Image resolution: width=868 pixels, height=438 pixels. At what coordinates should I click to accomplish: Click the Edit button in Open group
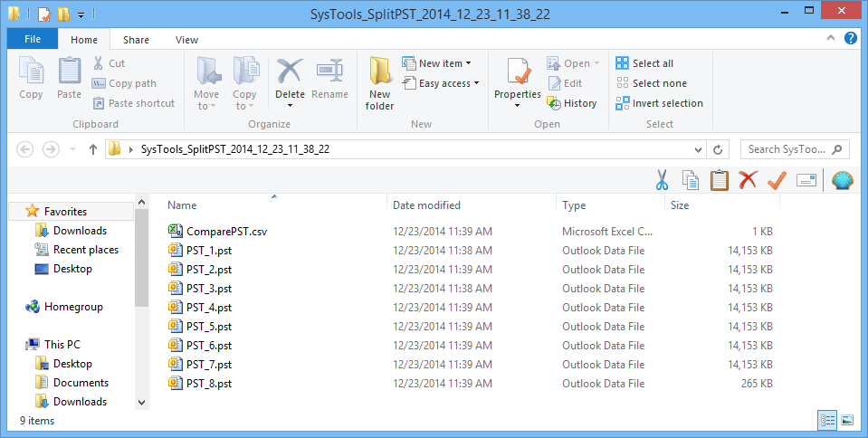click(x=565, y=83)
